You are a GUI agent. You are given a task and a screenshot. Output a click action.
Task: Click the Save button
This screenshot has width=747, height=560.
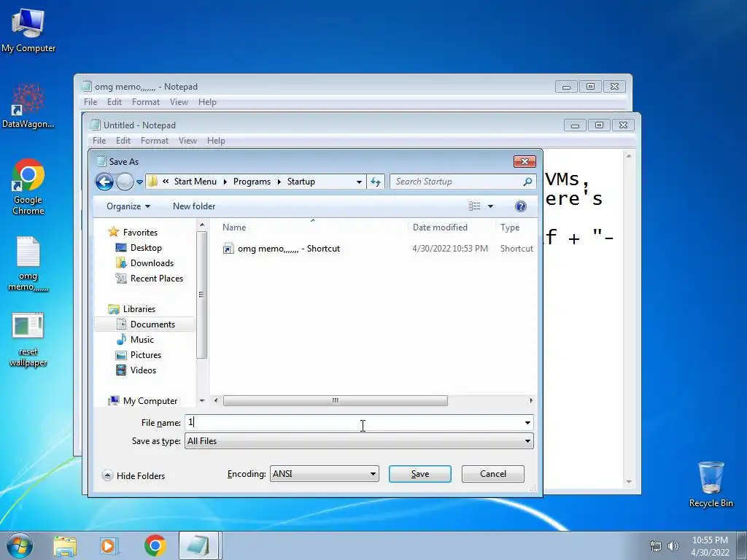click(419, 474)
